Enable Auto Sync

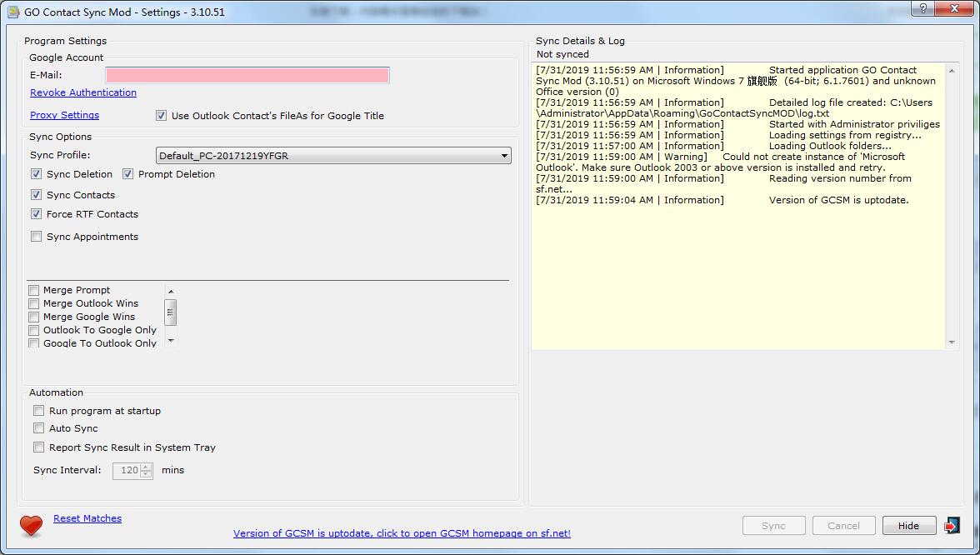pyautogui.click(x=38, y=427)
